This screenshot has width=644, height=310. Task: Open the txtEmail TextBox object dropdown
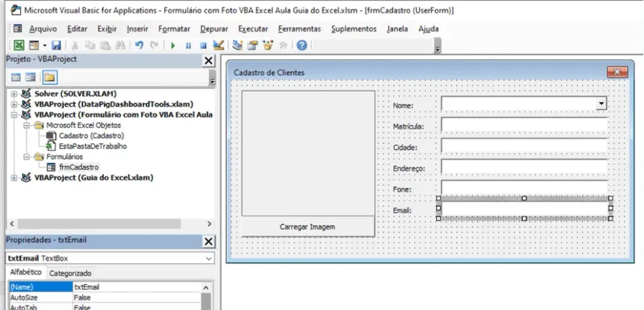point(209,258)
